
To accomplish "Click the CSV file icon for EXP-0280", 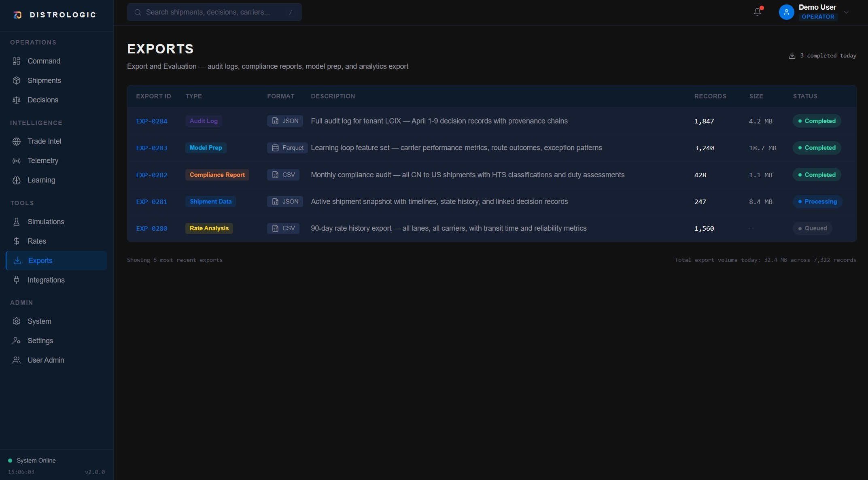I will pos(275,228).
